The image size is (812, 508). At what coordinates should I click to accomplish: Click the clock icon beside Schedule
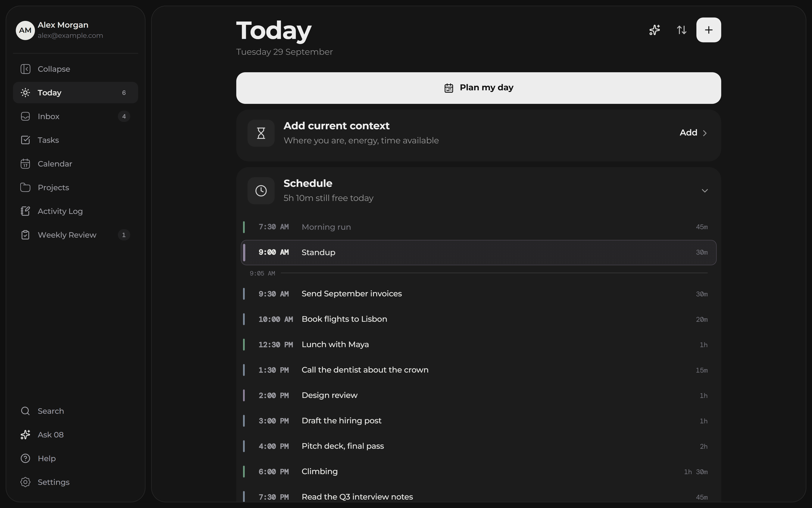(261, 191)
